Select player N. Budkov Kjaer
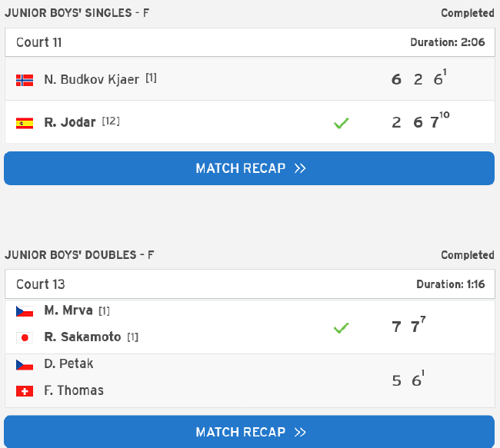 [92, 79]
